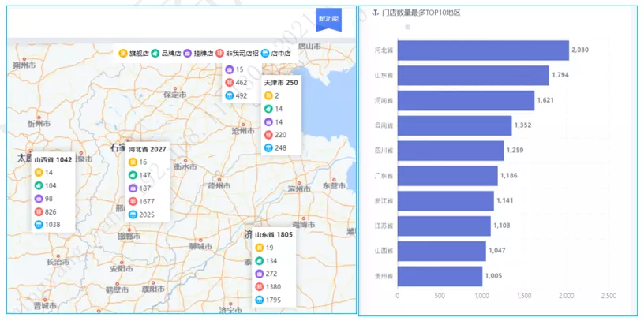
Task: Click the 店中店 blue legend icon
Action: 265,53
